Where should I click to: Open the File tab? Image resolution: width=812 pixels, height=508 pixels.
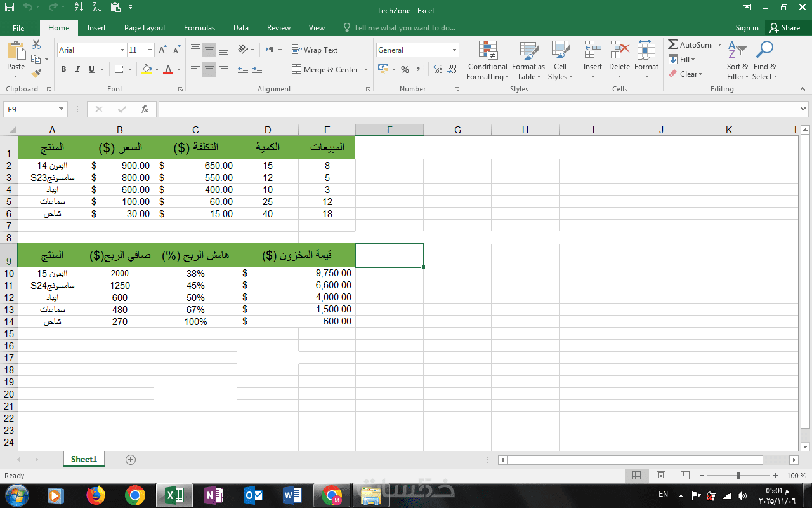(x=18, y=28)
